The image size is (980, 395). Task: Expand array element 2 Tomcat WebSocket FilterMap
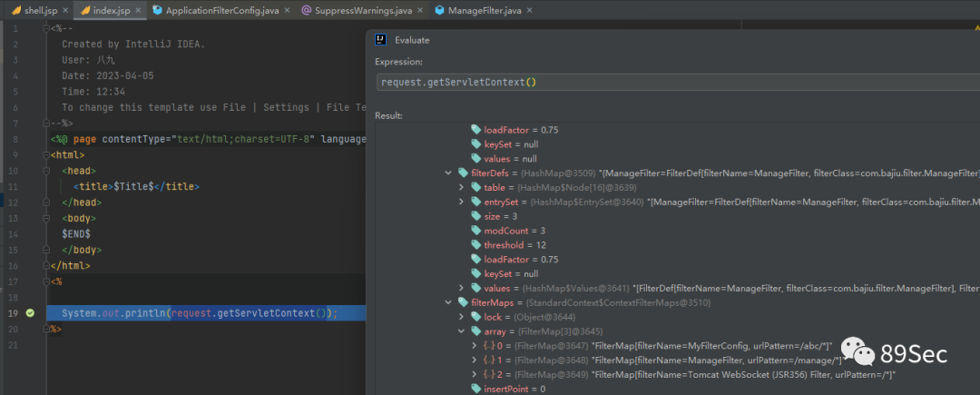[475, 374]
